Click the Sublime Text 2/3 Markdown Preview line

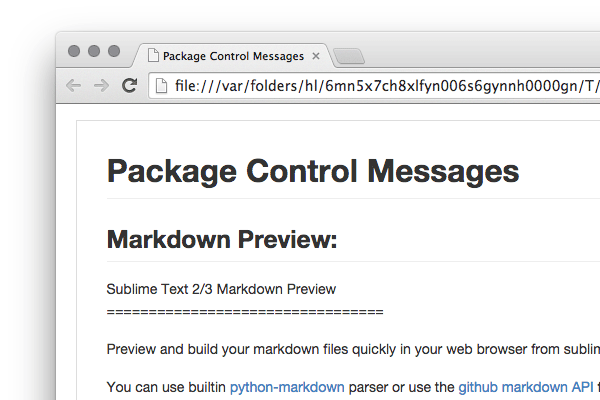pos(221,289)
